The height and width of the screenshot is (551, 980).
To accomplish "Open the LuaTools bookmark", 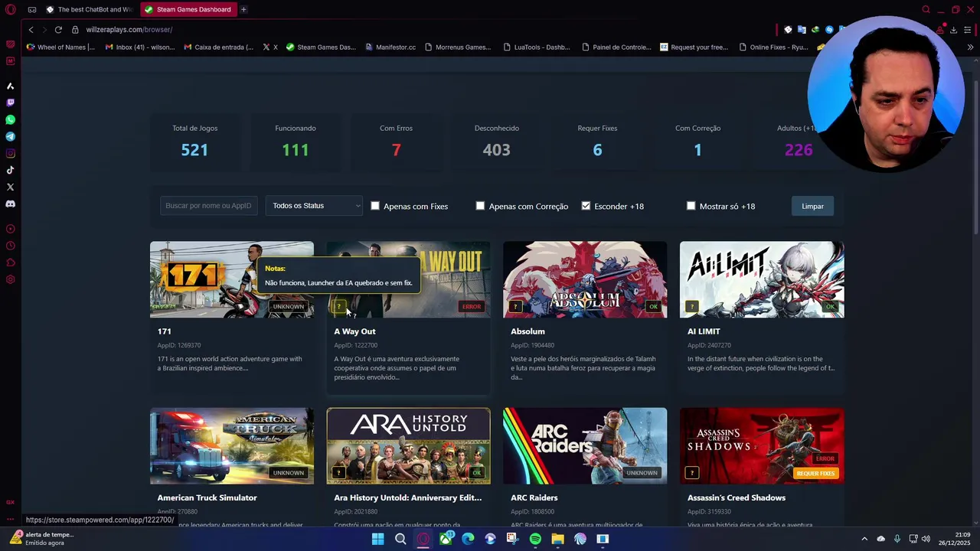I will pyautogui.click(x=537, y=47).
